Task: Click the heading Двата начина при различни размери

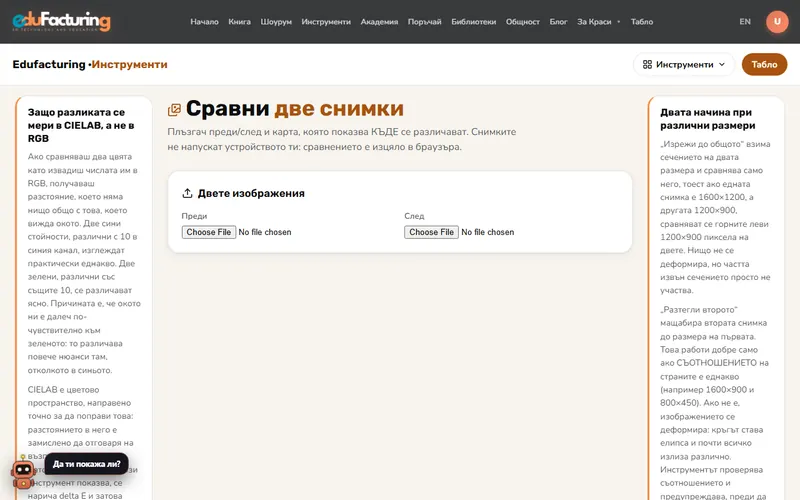Action: 708,119
